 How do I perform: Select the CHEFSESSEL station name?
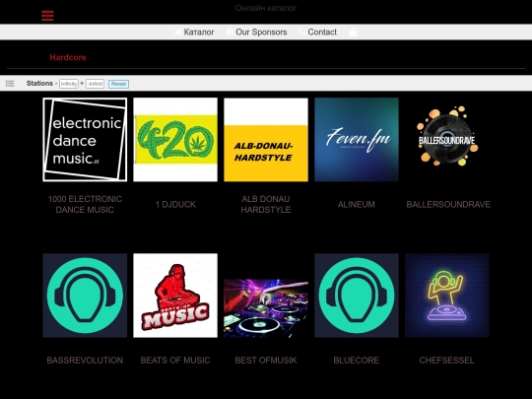pyautogui.click(x=447, y=360)
